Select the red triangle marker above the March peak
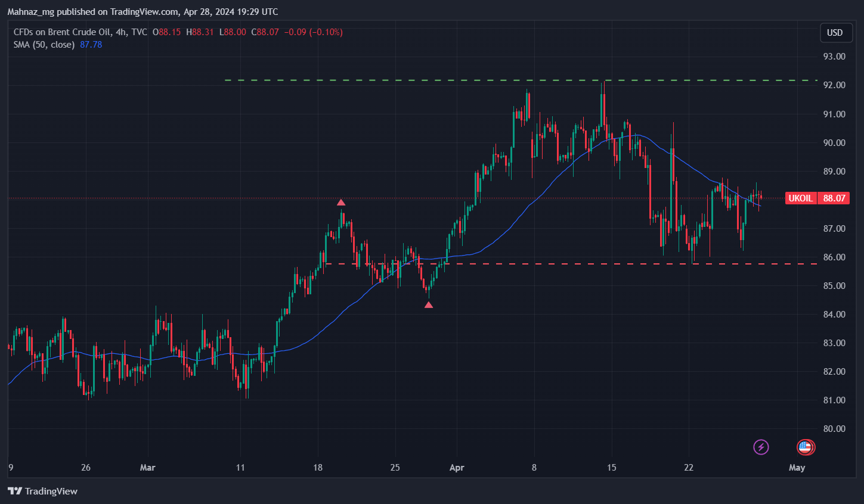Viewport: 864px width, 504px height. point(341,203)
